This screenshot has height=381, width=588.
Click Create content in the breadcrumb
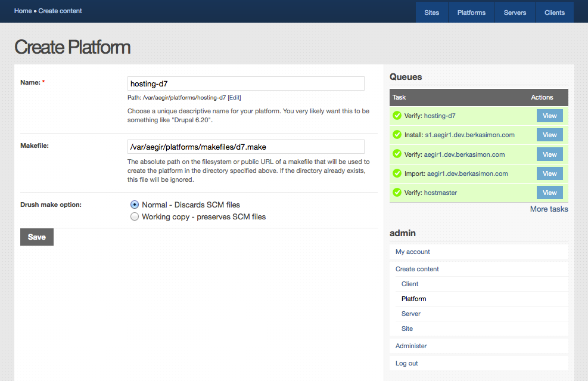pyautogui.click(x=60, y=11)
